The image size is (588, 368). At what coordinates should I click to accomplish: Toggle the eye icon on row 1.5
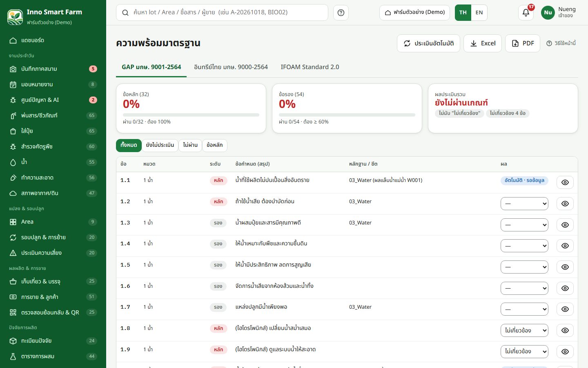pyautogui.click(x=565, y=267)
